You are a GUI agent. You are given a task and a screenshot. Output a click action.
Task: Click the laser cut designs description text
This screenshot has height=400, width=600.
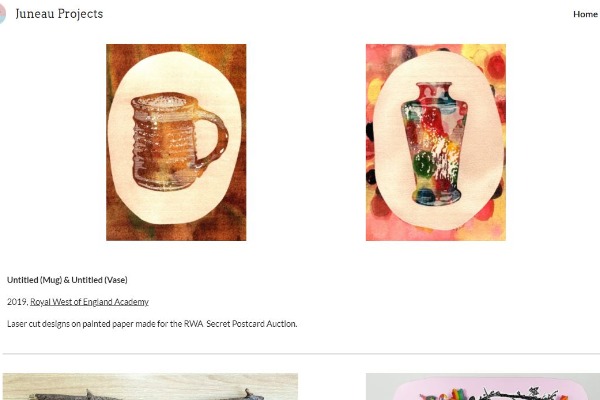click(152, 324)
